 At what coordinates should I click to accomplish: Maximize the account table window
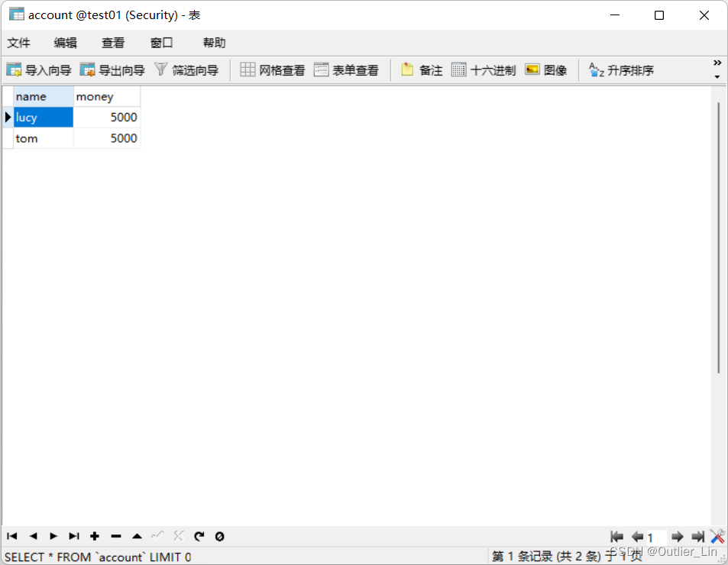[658, 15]
